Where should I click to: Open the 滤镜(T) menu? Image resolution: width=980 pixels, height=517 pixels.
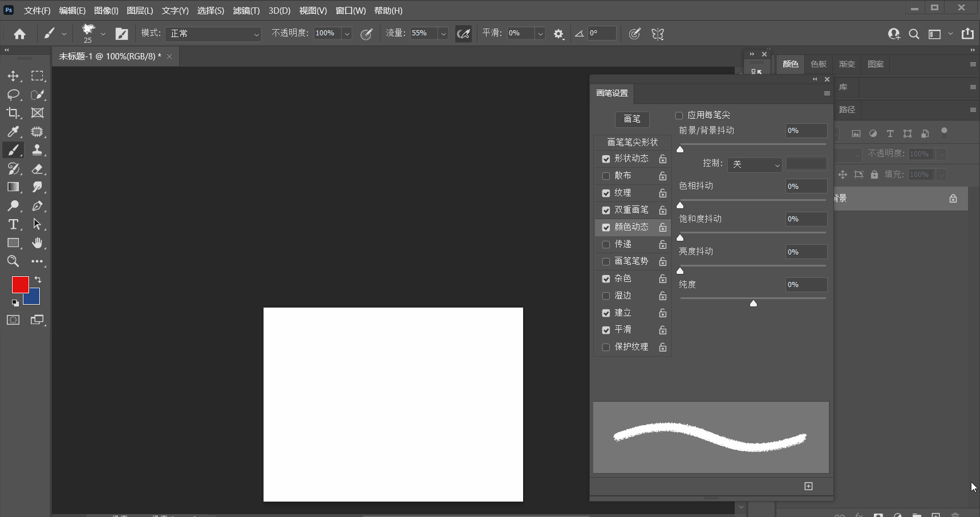(246, 11)
